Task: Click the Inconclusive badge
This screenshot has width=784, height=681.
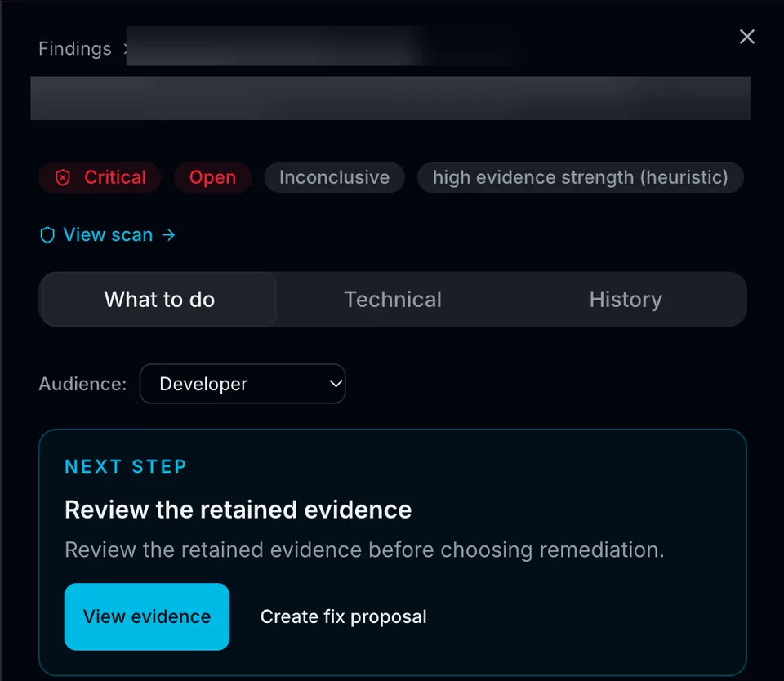Action: pyautogui.click(x=335, y=177)
